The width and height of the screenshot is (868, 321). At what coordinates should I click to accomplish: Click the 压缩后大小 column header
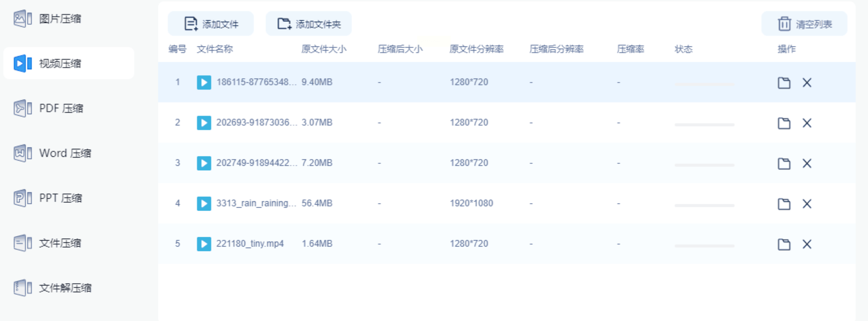point(400,49)
